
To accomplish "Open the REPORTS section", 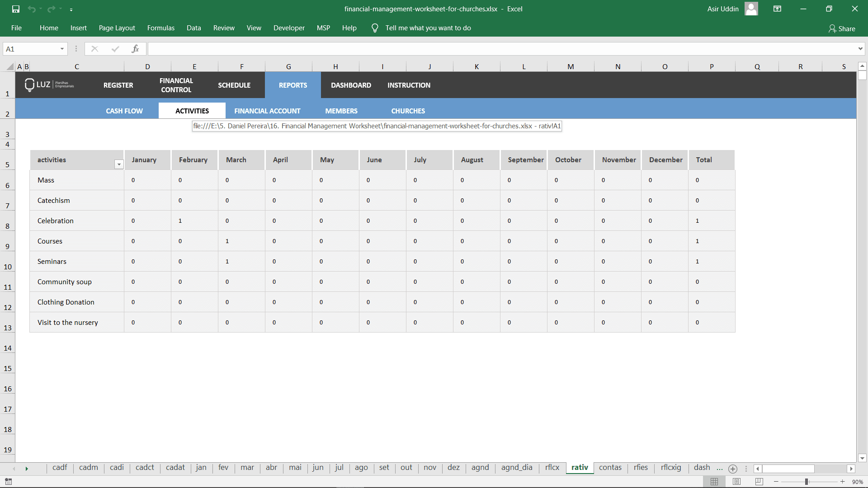I will (x=293, y=85).
